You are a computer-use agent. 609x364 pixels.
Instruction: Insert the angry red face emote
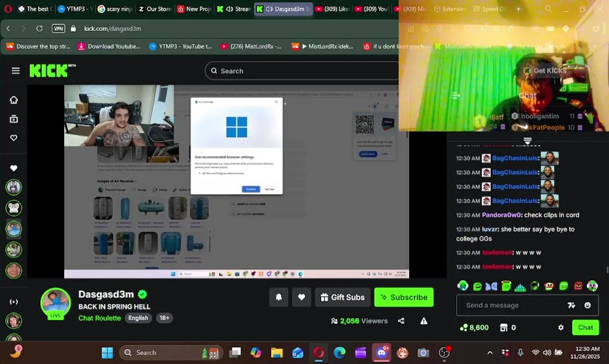point(578,286)
